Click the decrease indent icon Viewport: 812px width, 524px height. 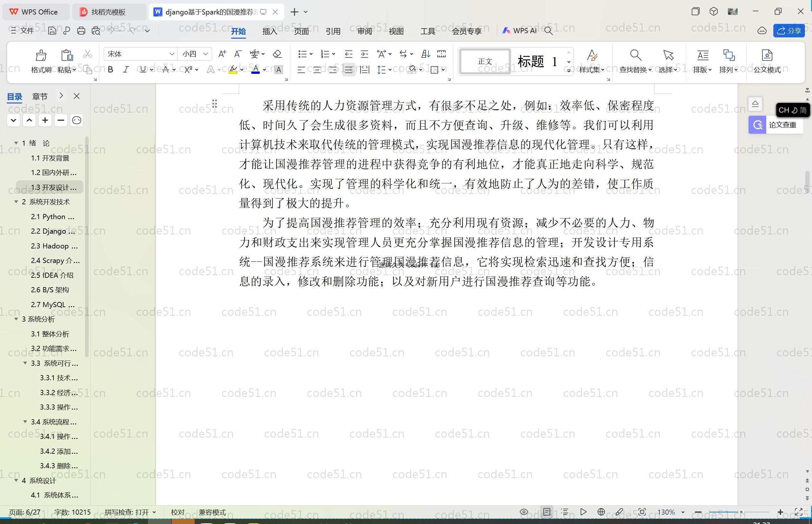pyautogui.click(x=348, y=54)
